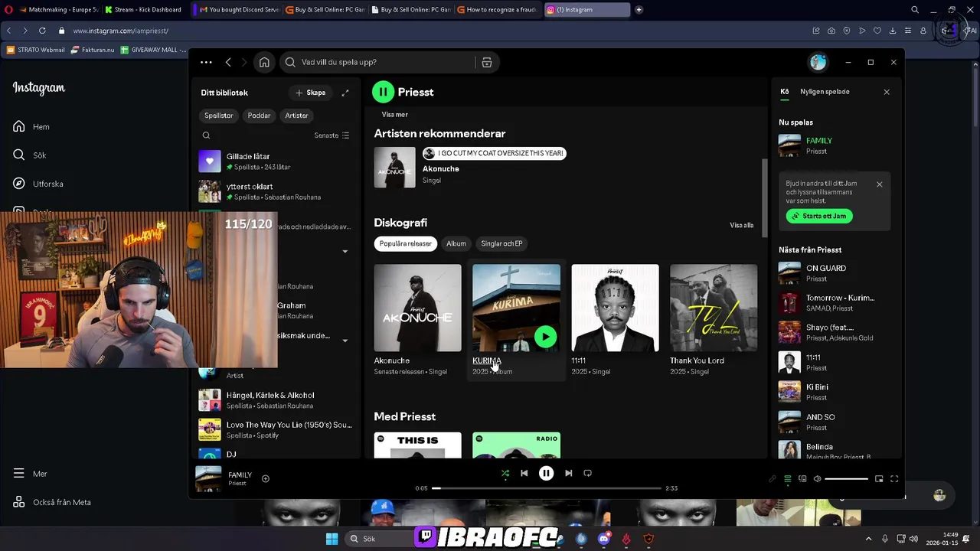Open a new browser tab
The height and width of the screenshot is (551, 980).
tap(639, 10)
